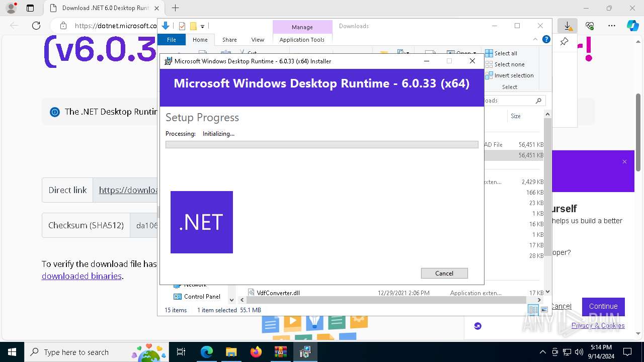Open Firefox from taskbar
Screen dimensions: 644x362
coord(256,352)
